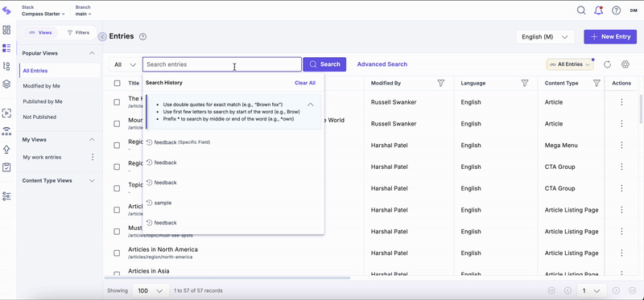Click Clear All in Search History
The image size is (644, 300).
[x=305, y=83]
